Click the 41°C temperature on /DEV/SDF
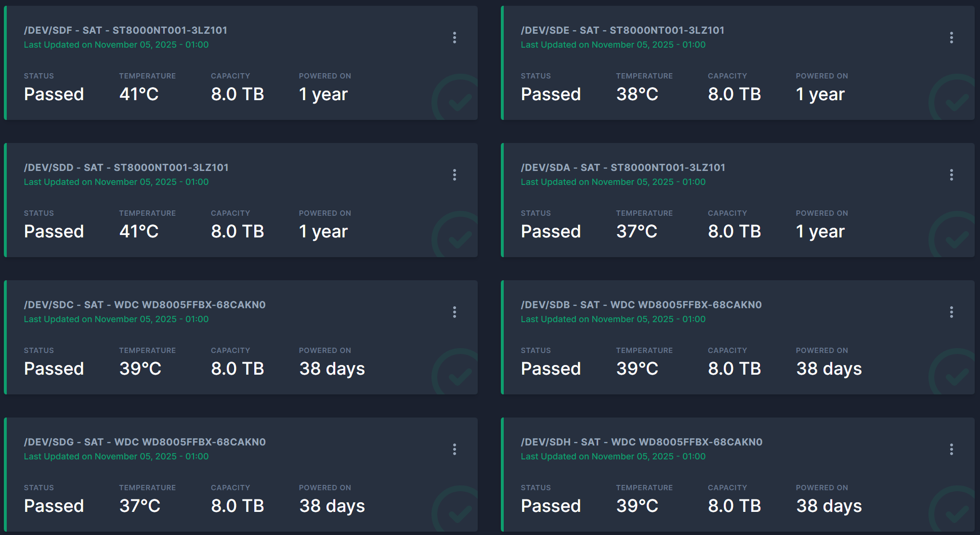Viewport: 980px width, 535px height. 139,94
